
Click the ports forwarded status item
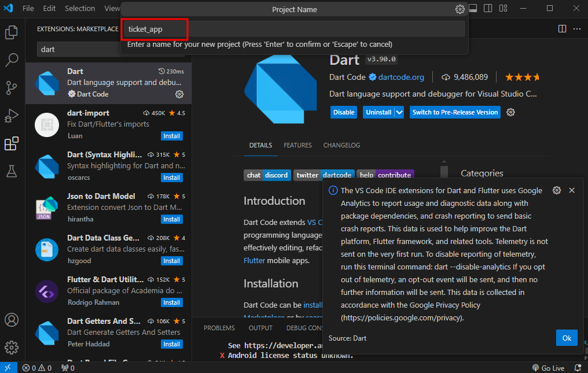[68, 368]
